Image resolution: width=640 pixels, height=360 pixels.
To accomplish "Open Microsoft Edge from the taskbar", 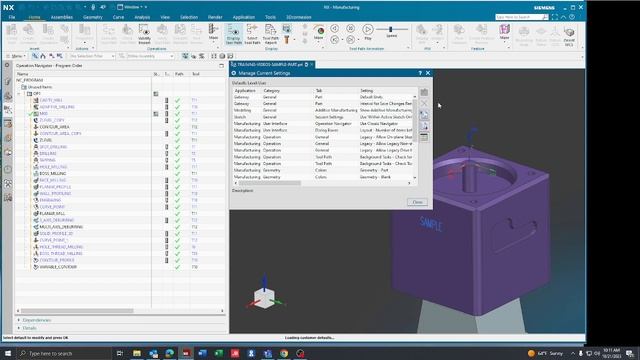I will pyautogui.click(x=169, y=353).
